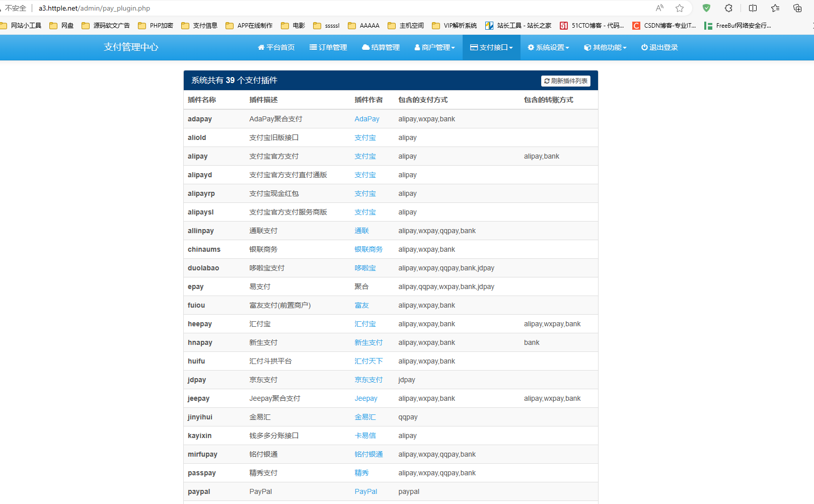Click alipay,bank transfer cell in alipay row
Viewport: 814px width, 504px height.
click(541, 157)
